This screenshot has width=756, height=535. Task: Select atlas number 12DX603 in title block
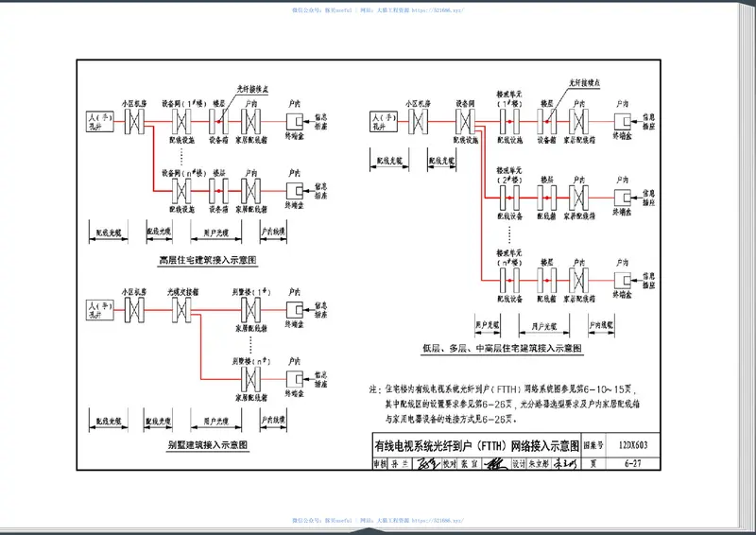click(633, 443)
